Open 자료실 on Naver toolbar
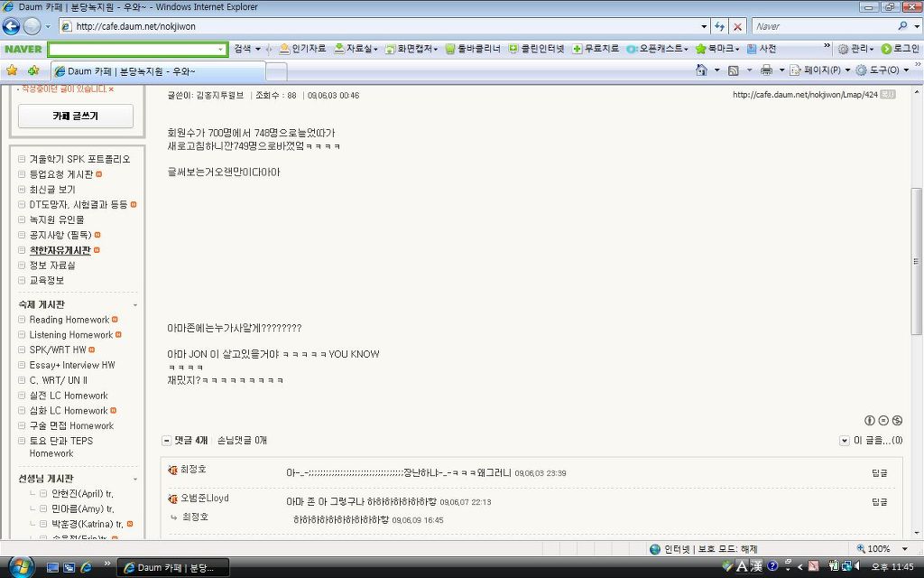Image resolution: width=924 pixels, height=578 pixels. click(x=356, y=49)
